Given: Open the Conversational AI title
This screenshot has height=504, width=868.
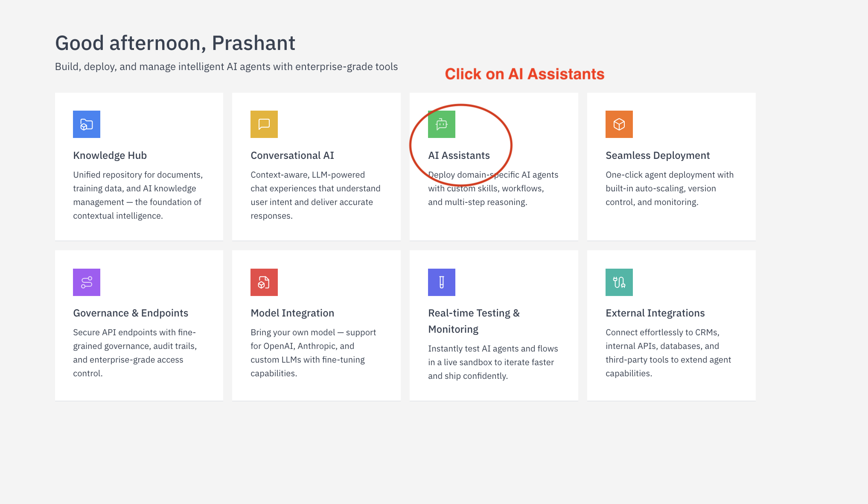Looking at the screenshot, I should pos(292,155).
